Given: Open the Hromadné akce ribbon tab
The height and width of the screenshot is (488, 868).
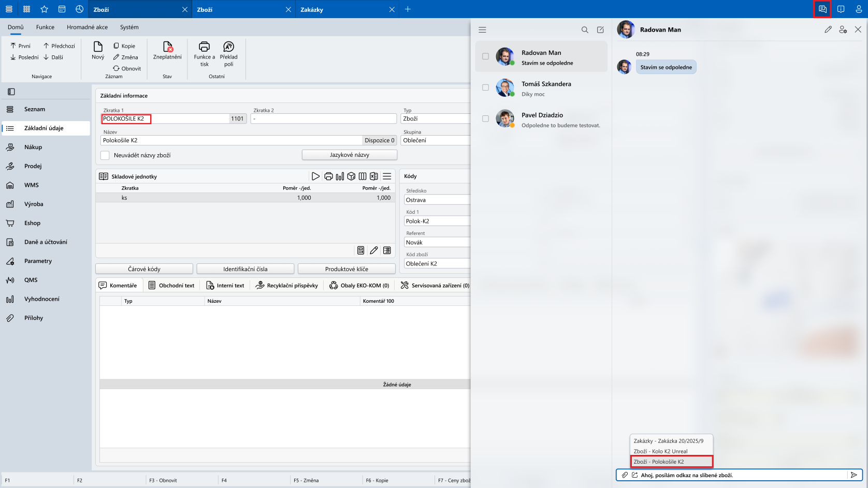Looking at the screenshot, I should click(88, 27).
